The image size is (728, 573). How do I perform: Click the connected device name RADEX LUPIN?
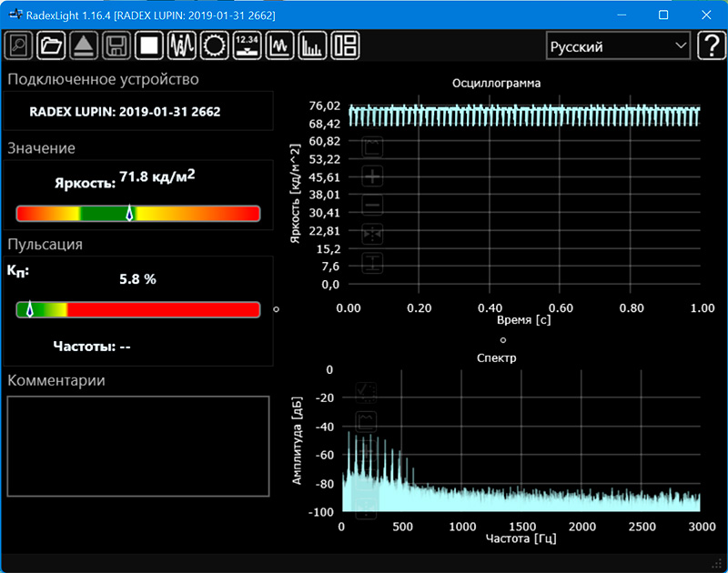[x=125, y=112]
